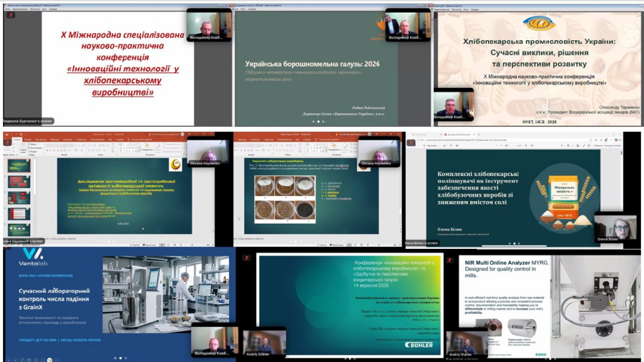Toggle Italic in the PowerPoint window with slide thumbnails
Viewport: 644px width, 362px height.
pyautogui.click(x=51, y=150)
